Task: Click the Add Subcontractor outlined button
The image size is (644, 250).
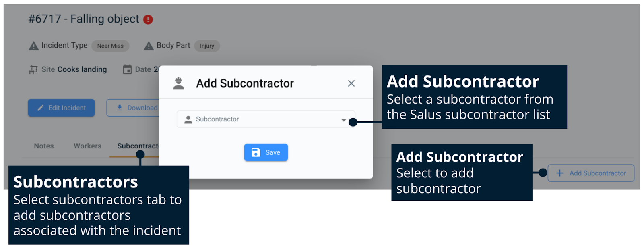Action: coord(591,173)
